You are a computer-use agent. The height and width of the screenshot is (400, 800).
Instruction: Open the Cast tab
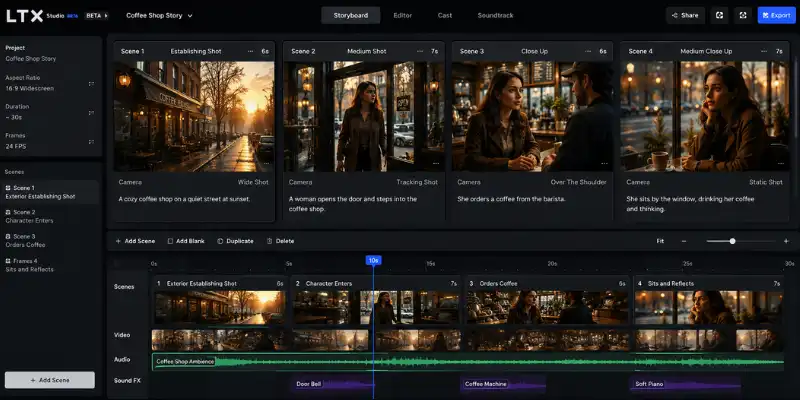point(445,15)
